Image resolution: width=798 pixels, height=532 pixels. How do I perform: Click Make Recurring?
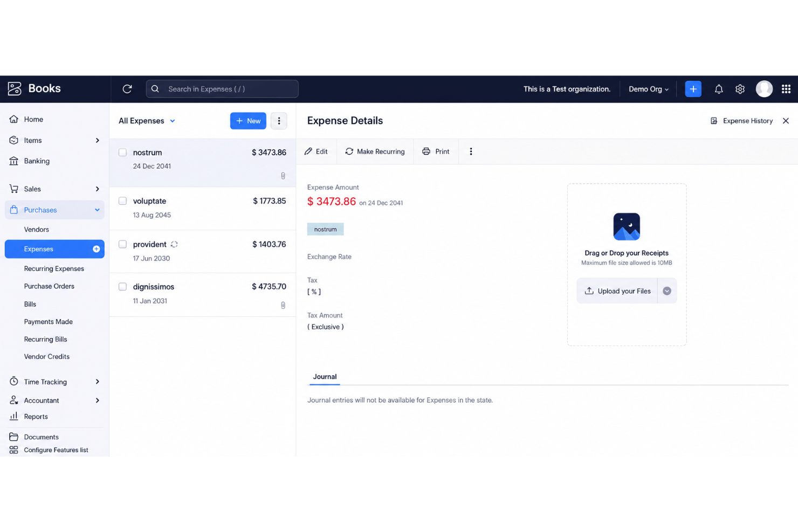click(x=375, y=151)
